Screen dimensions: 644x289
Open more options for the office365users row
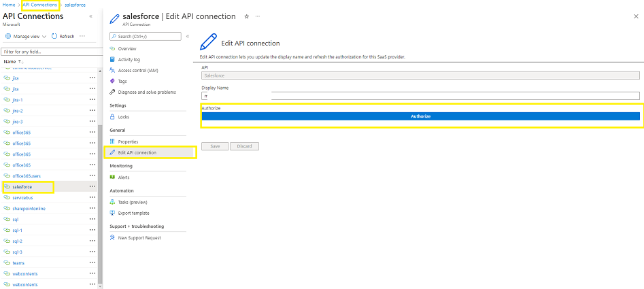coord(92,175)
